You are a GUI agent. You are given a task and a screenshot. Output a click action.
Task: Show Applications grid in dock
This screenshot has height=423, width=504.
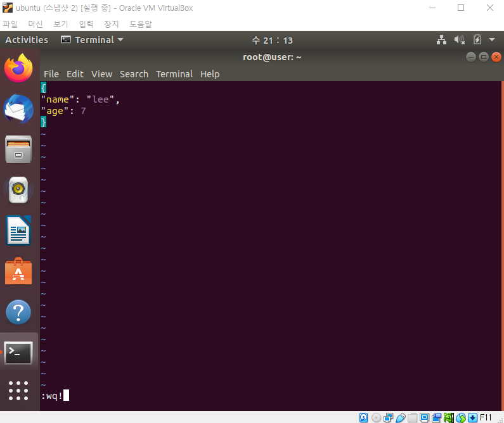[x=18, y=391]
